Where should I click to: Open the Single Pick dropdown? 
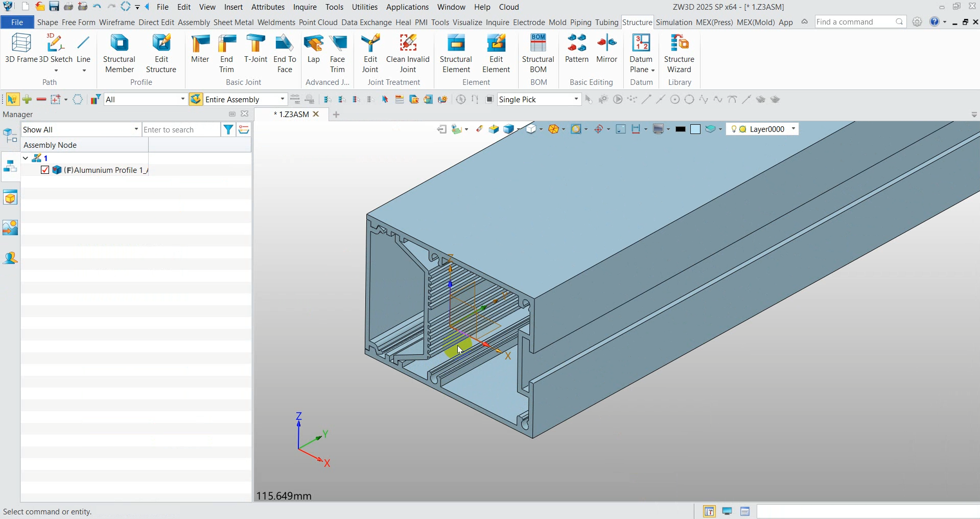point(576,99)
